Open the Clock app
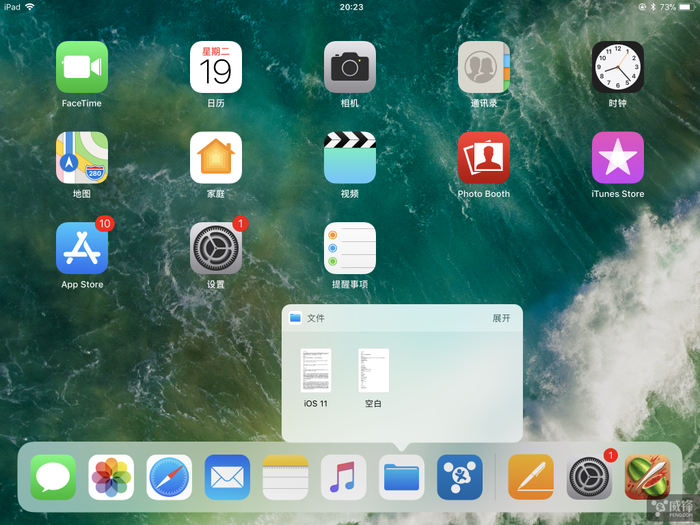 [617, 67]
